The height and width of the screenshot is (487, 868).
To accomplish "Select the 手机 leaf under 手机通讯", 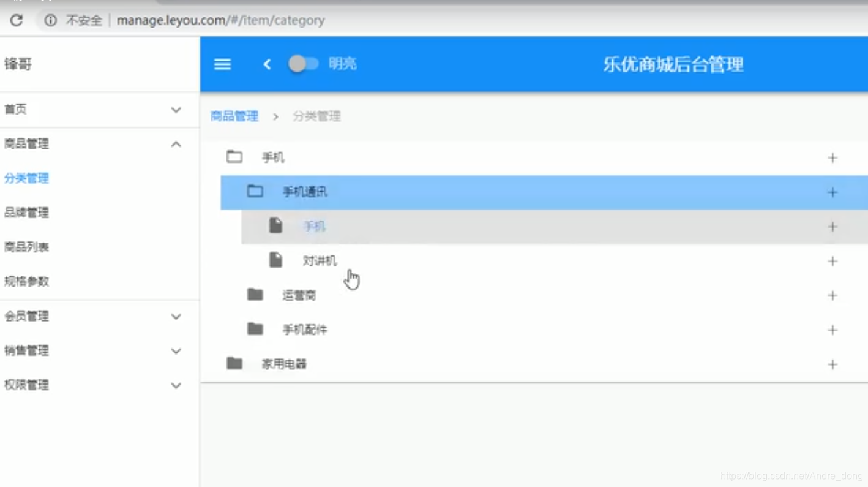I will [315, 226].
